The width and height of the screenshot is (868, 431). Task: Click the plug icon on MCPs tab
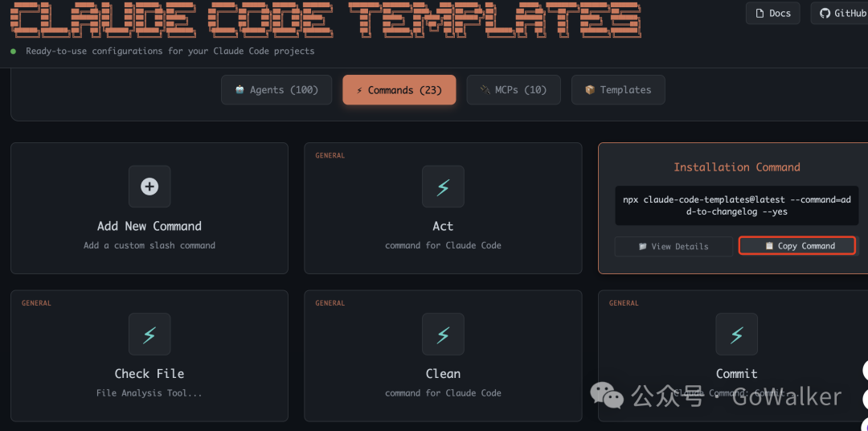485,90
